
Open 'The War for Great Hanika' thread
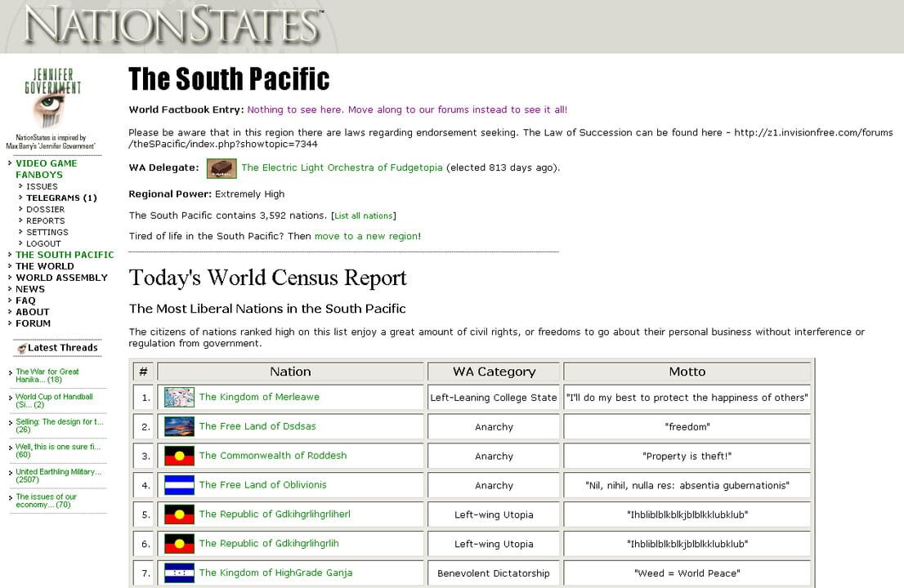[47, 376]
